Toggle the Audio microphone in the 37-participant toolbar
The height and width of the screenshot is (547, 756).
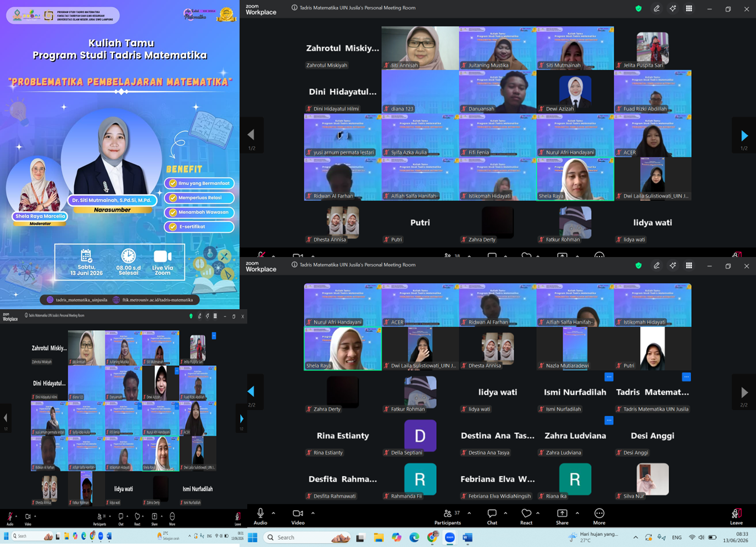point(260,516)
